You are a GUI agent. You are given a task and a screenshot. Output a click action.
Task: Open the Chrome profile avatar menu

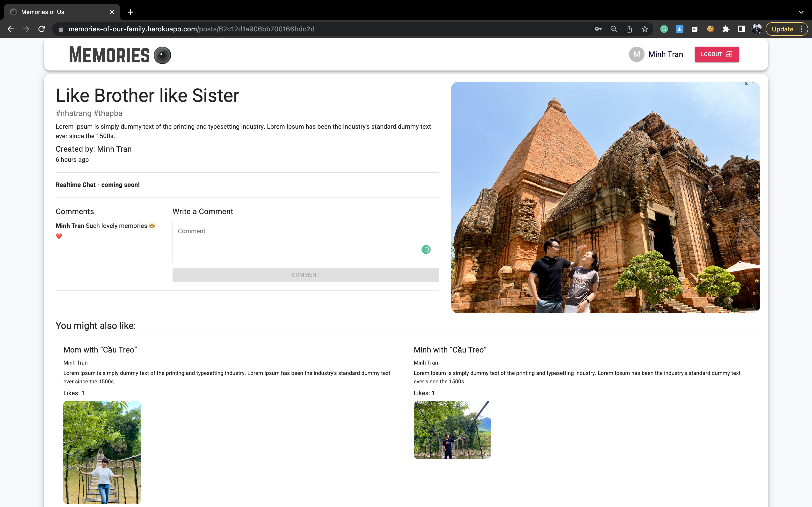[757, 29]
